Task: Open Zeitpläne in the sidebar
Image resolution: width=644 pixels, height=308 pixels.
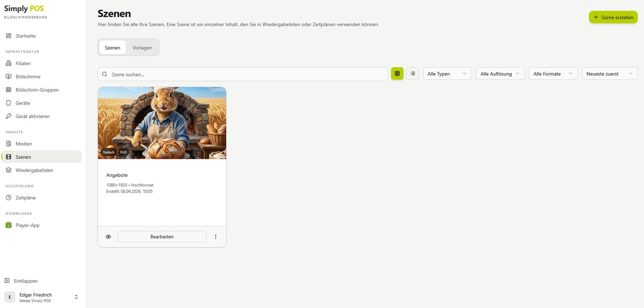Action: (x=41, y=197)
